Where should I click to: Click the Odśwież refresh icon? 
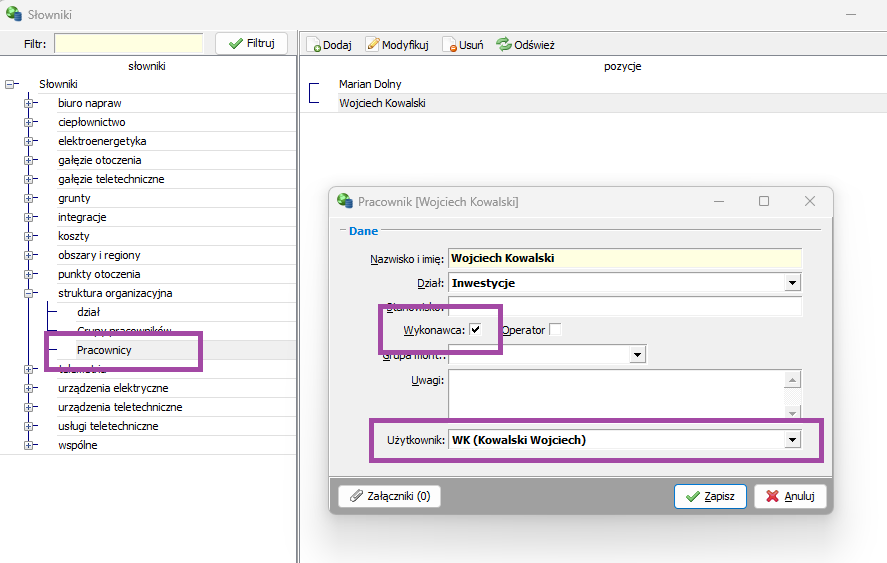[x=504, y=45]
